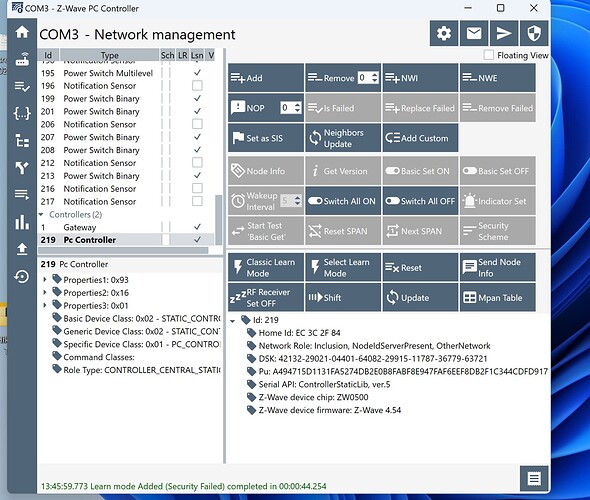Expand Properties1: 0x93

tap(44, 280)
